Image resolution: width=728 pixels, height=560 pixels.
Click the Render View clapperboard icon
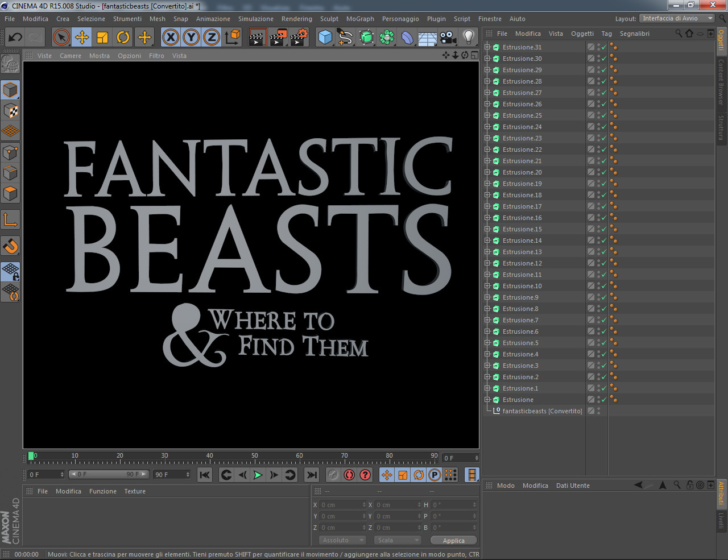click(258, 38)
